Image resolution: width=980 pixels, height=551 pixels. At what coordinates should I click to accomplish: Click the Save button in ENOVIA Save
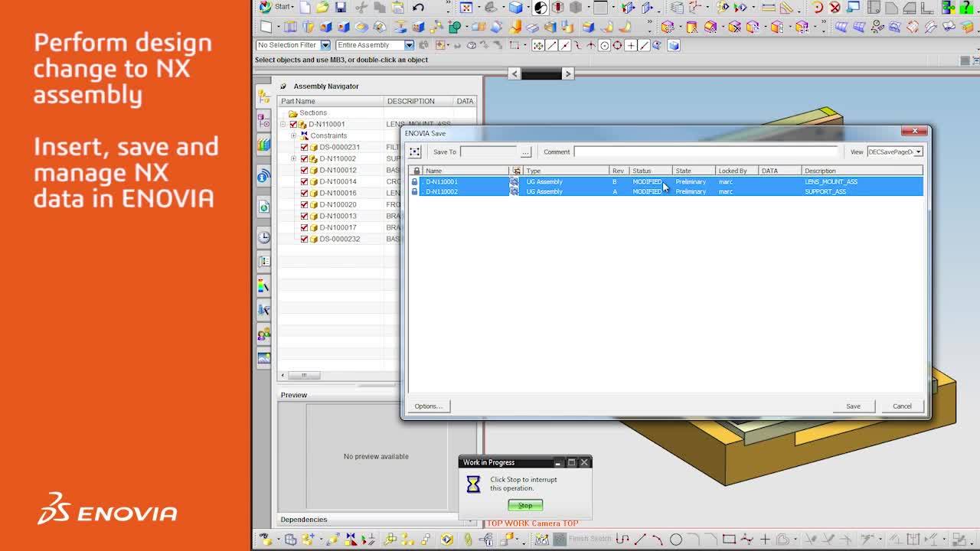tap(853, 406)
